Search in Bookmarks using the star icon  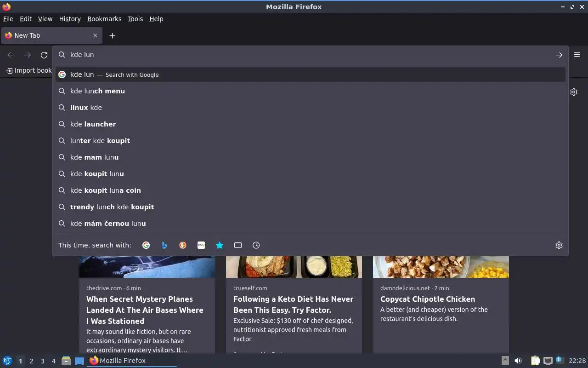point(220,245)
